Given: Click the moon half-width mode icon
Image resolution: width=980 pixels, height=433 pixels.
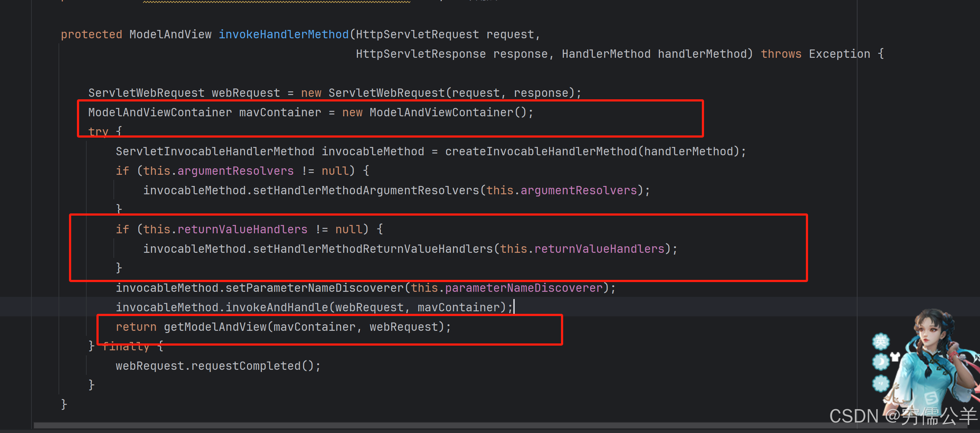Looking at the screenshot, I should [880, 361].
